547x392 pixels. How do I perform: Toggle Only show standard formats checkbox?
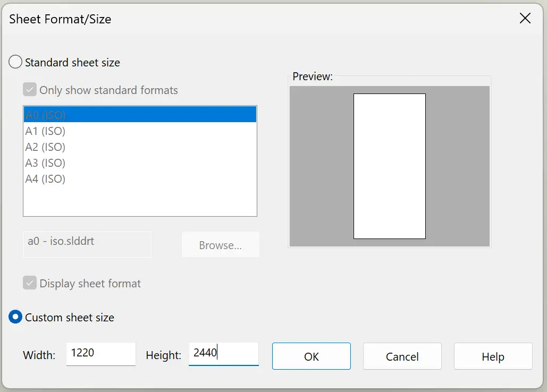tap(30, 90)
